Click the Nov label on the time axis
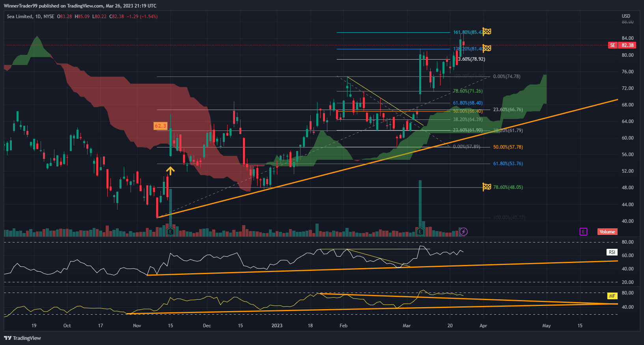Image resolution: width=644 pixels, height=345 pixels. pos(137,326)
